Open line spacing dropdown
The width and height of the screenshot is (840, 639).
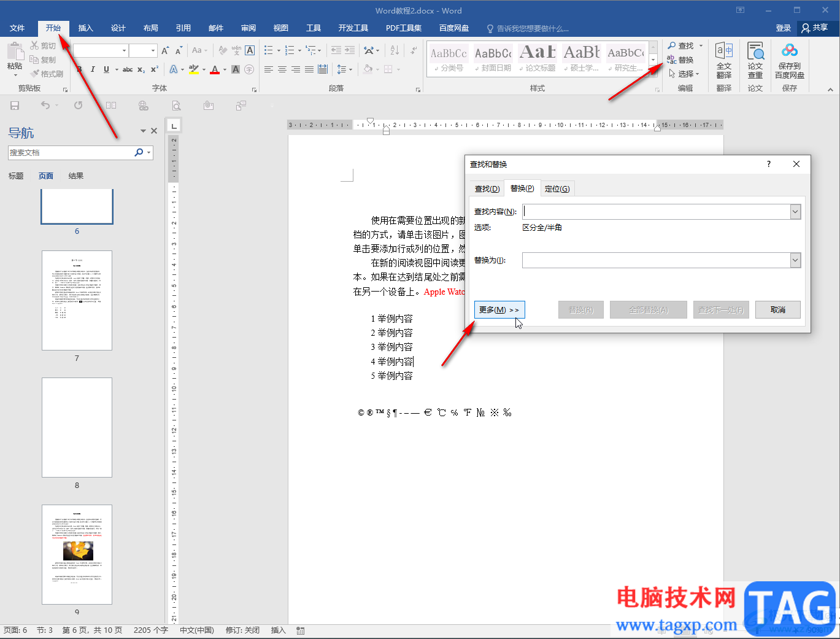tap(344, 69)
